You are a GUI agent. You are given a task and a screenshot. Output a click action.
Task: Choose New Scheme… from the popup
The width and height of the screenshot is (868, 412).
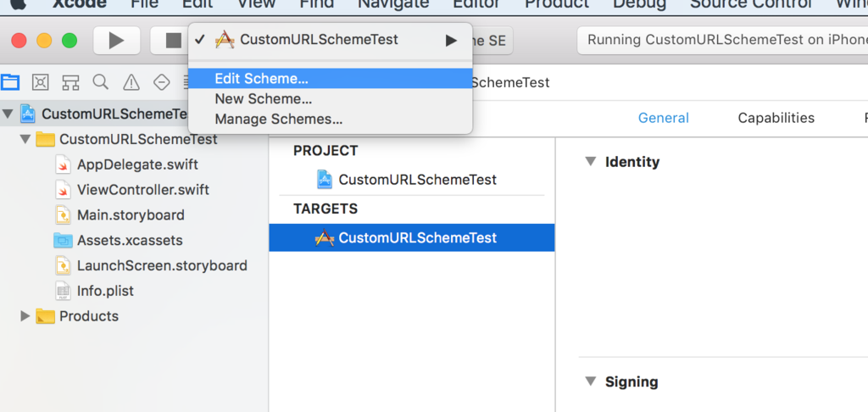point(330,99)
